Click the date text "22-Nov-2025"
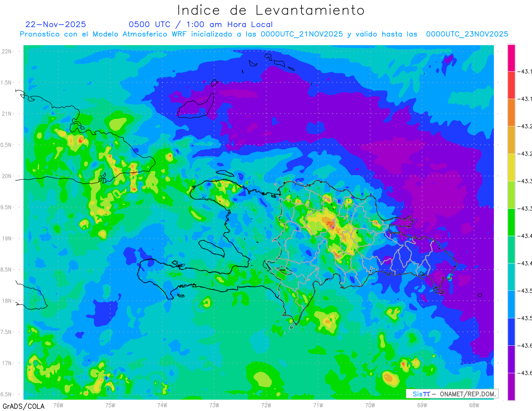This screenshot has width=532, height=411. pos(56,24)
